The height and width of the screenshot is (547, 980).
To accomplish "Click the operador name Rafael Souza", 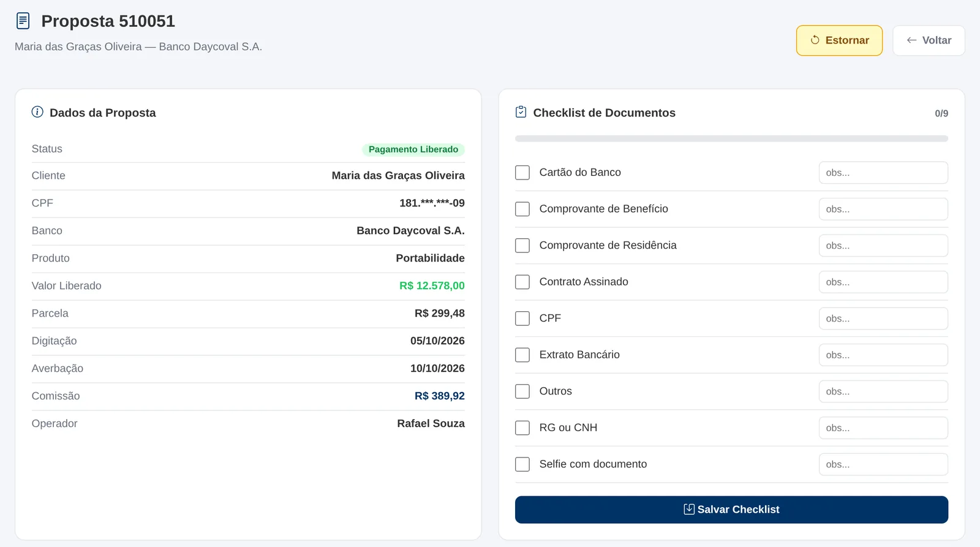I will coord(431,424).
